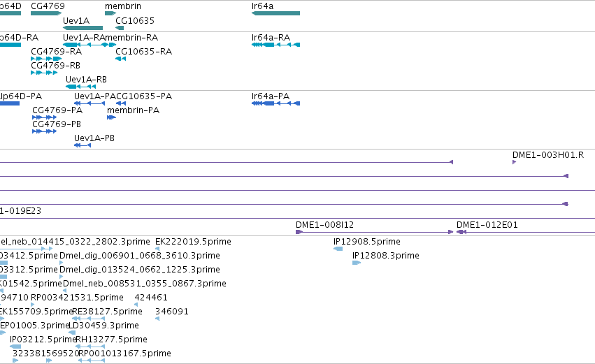Select the Ir64a-RA transcript glyph
Viewport: 595px width, 364px height.
(x=276, y=45)
